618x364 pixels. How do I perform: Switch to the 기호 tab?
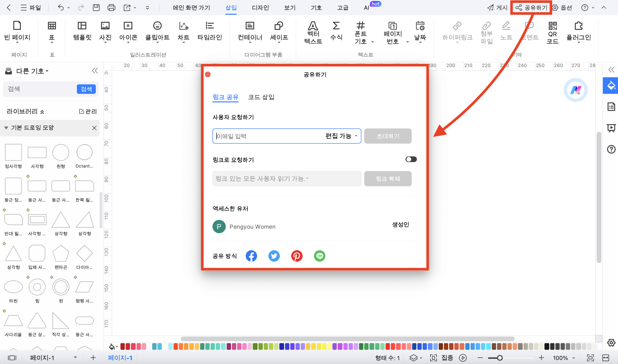coord(316,8)
